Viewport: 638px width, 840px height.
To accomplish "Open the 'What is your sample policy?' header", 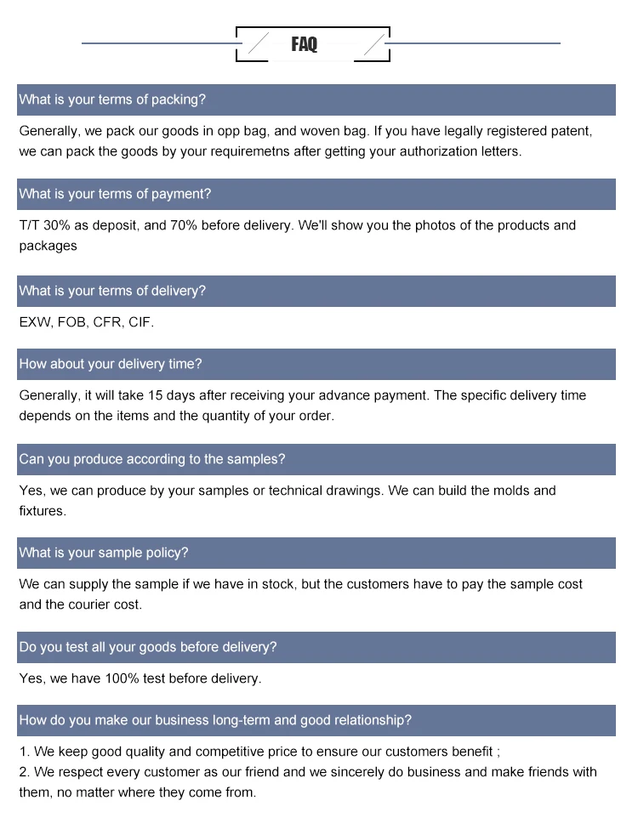I will [x=316, y=553].
